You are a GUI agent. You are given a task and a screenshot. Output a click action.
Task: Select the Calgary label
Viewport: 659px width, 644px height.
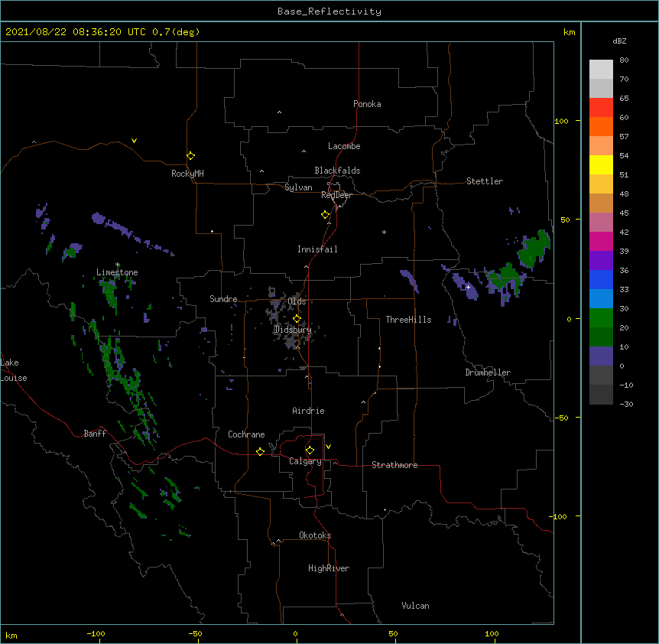306,461
